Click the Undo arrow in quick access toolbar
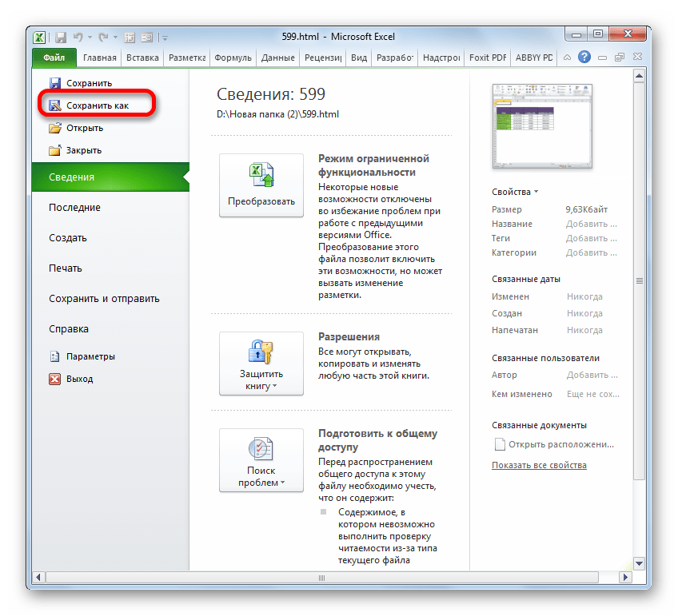The height and width of the screenshot is (616, 678). tap(78, 38)
